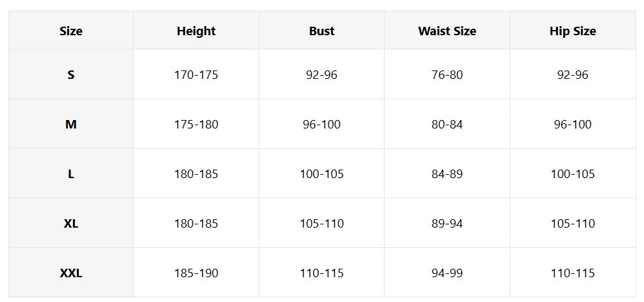Click the 94-99 waist size cell

447,273
